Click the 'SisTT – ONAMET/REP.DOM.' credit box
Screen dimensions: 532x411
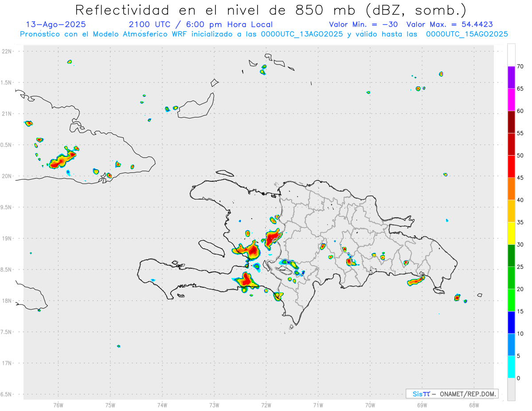[452, 394]
